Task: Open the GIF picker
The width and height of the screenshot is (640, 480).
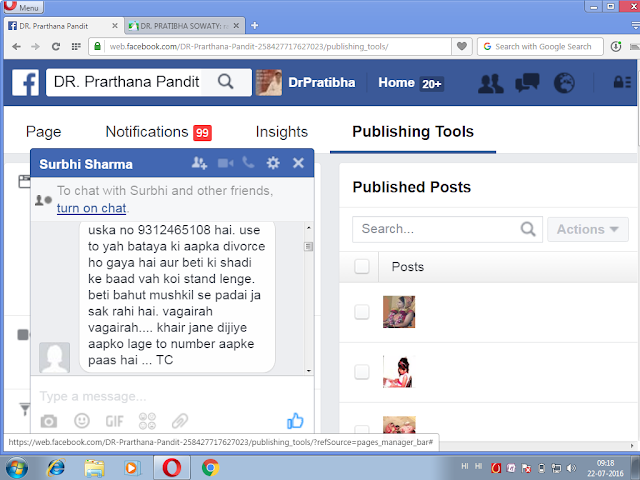Action: [x=114, y=421]
